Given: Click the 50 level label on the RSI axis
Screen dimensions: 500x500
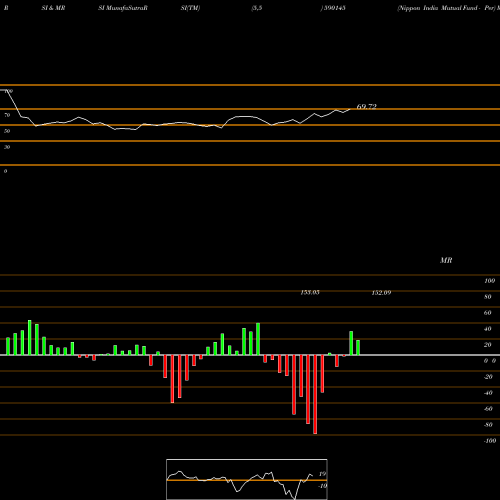Looking at the screenshot, I should tap(7, 131).
